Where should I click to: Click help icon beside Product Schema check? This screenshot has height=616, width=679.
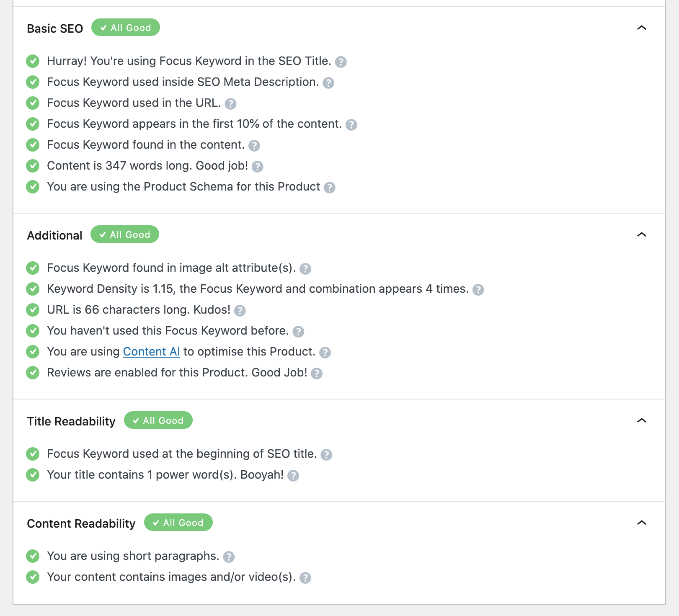tap(329, 187)
